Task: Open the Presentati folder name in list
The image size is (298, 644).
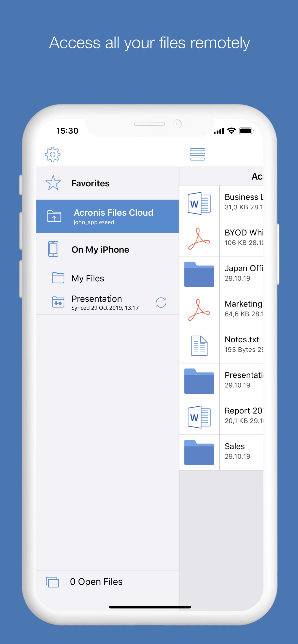Action: pyautogui.click(x=244, y=375)
